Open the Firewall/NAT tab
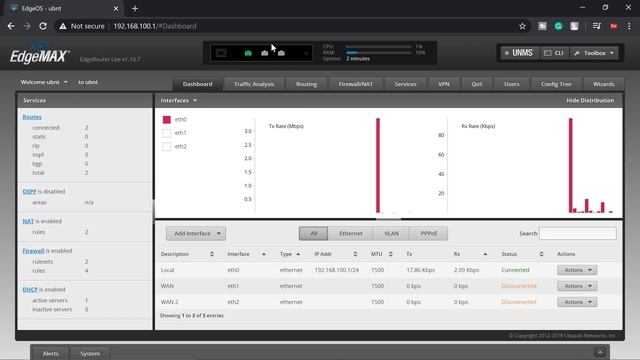 coord(356,84)
